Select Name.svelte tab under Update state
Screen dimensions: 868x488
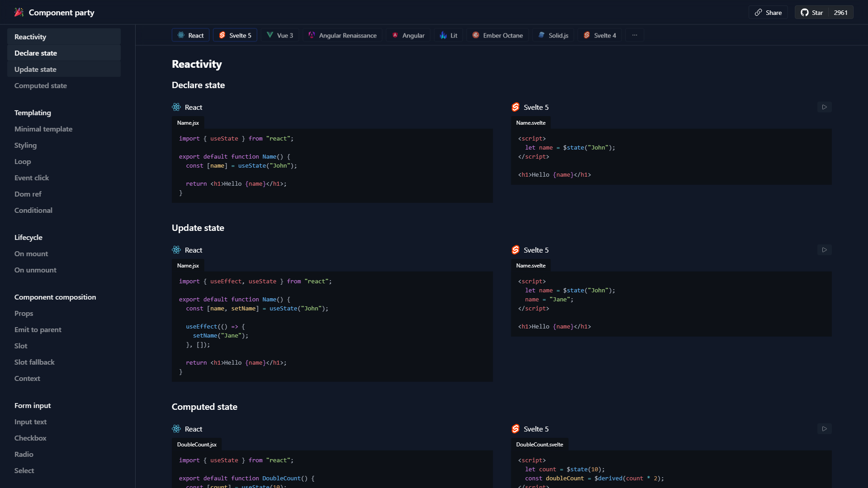click(x=531, y=266)
